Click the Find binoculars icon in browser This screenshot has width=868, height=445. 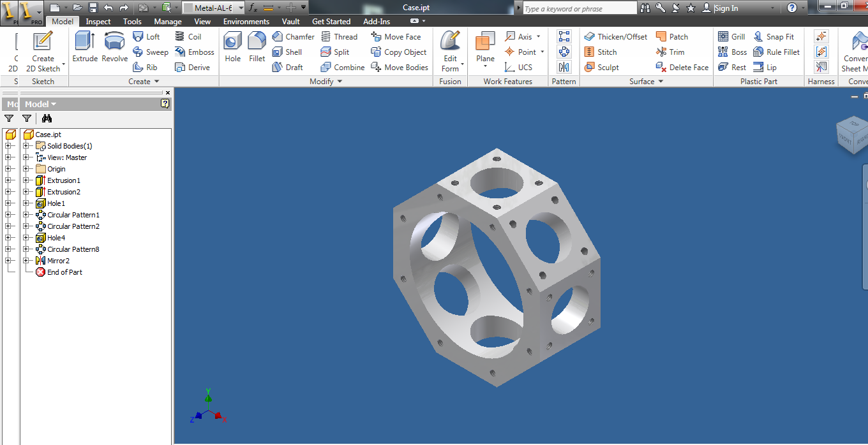click(x=47, y=118)
